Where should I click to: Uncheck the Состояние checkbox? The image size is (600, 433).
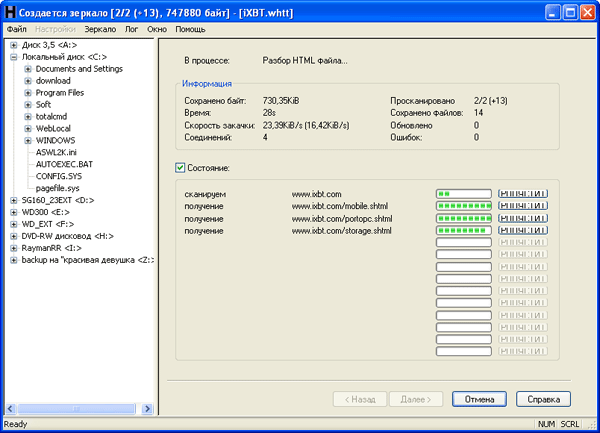point(180,168)
